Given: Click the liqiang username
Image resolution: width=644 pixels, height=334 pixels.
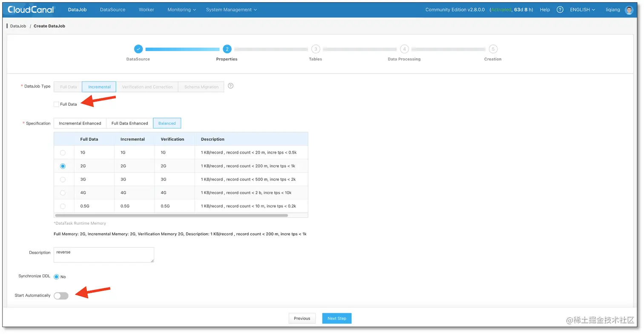Looking at the screenshot, I should pos(613,9).
